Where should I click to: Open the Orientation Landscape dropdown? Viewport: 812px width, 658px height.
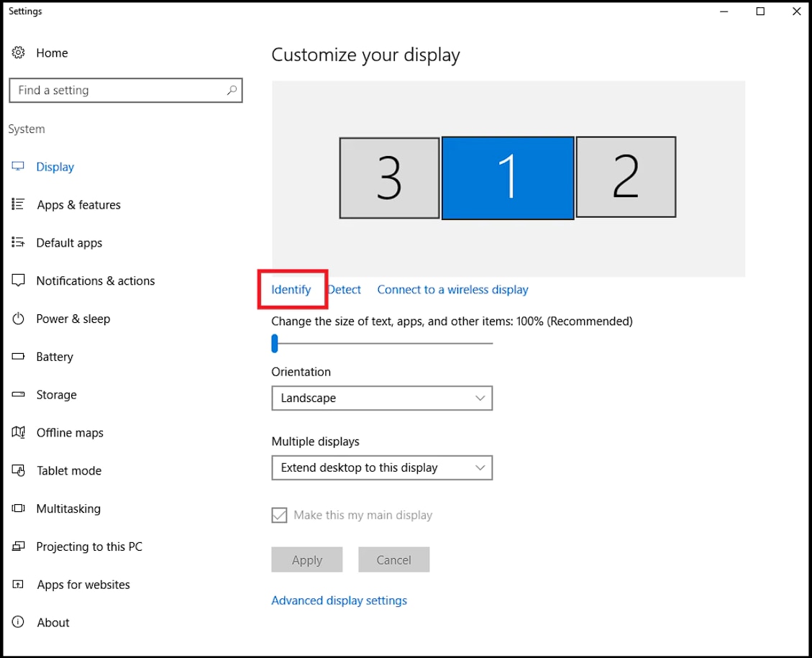coord(382,398)
